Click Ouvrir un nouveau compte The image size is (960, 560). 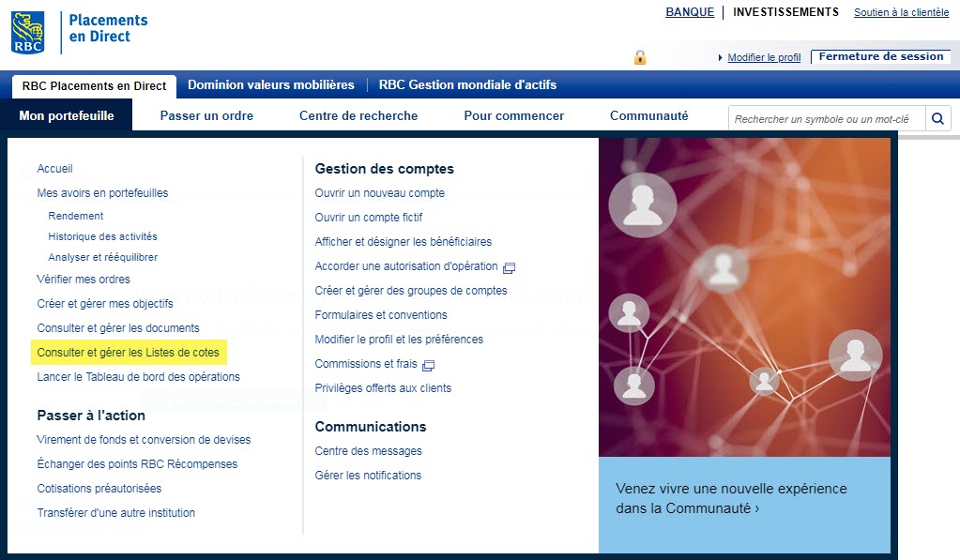point(380,193)
